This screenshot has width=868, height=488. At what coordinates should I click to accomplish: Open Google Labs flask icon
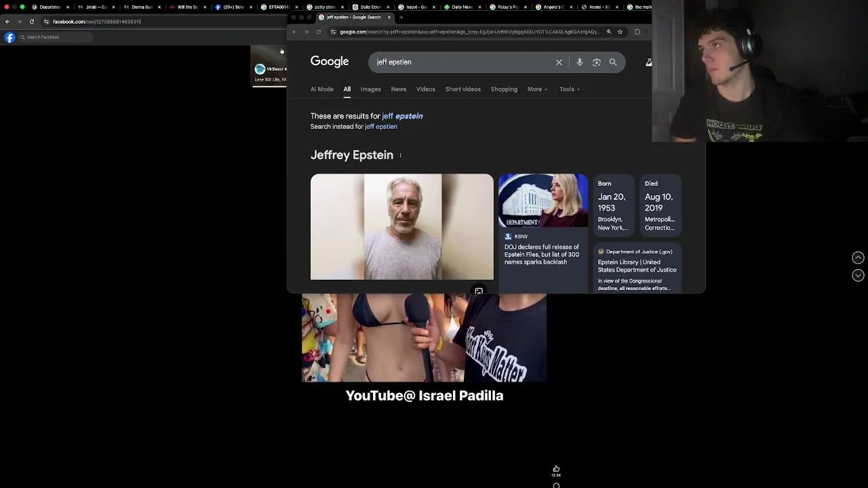tap(648, 62)
